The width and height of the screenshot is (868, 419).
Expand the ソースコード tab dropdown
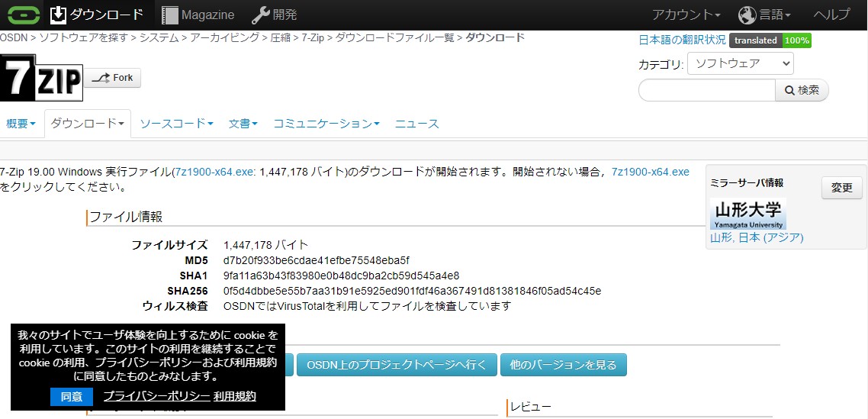[177, 124]
